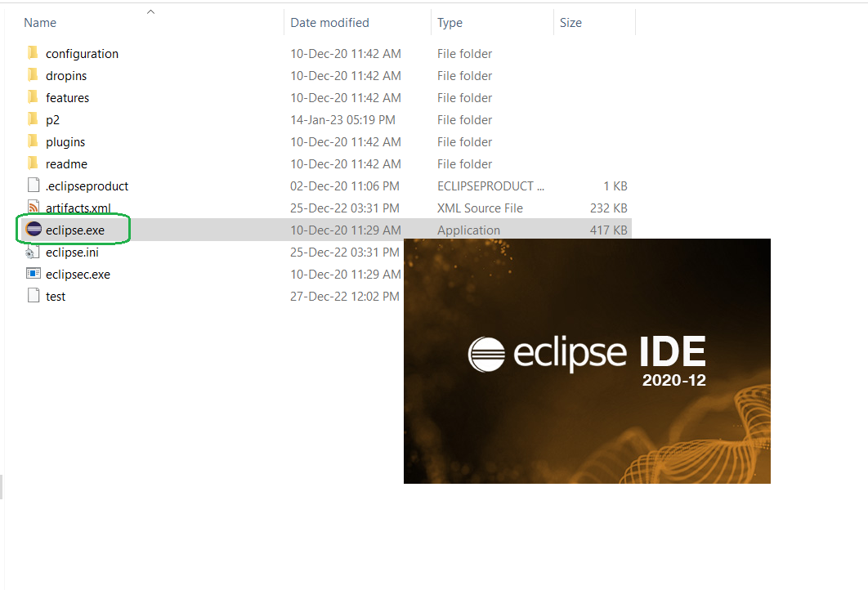Click the date '02-Dec-20 11:06 PM'
The height and width of the screenshot is (590, 868).
[344, 186]
